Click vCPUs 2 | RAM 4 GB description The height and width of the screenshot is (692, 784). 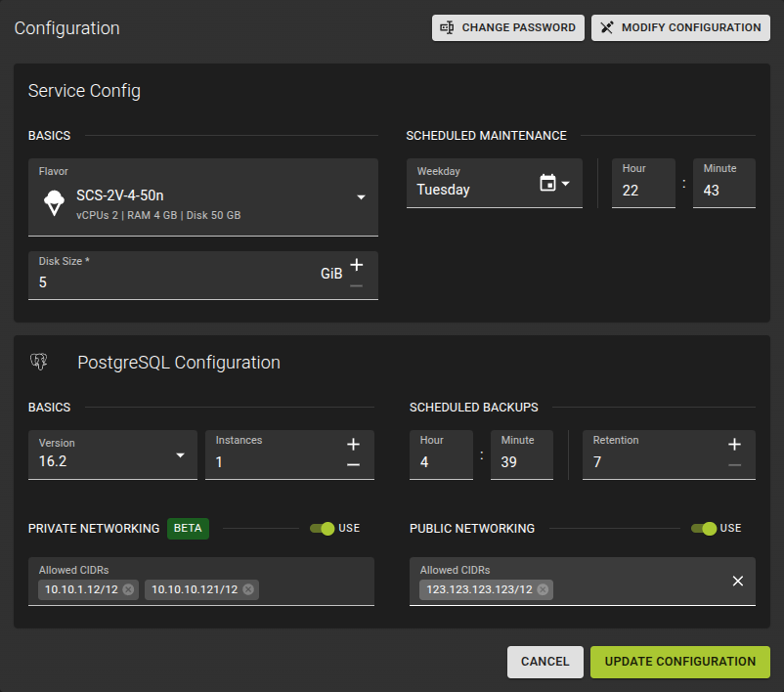[x=158, y=215]
